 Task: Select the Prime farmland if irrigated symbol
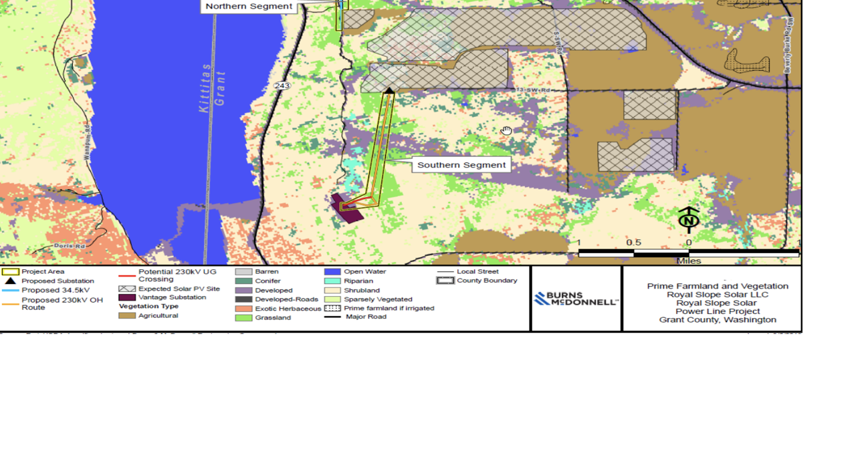click(x=332, y=308)
